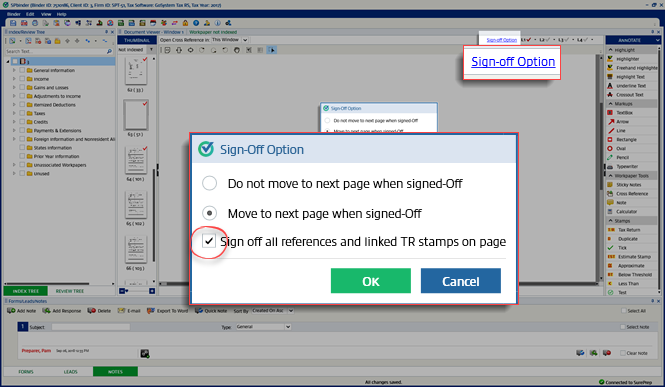Open the Sort By 'Created On Asc' dropdown
The width and height of the screenshot is (665, 387).
pos(291,311)
